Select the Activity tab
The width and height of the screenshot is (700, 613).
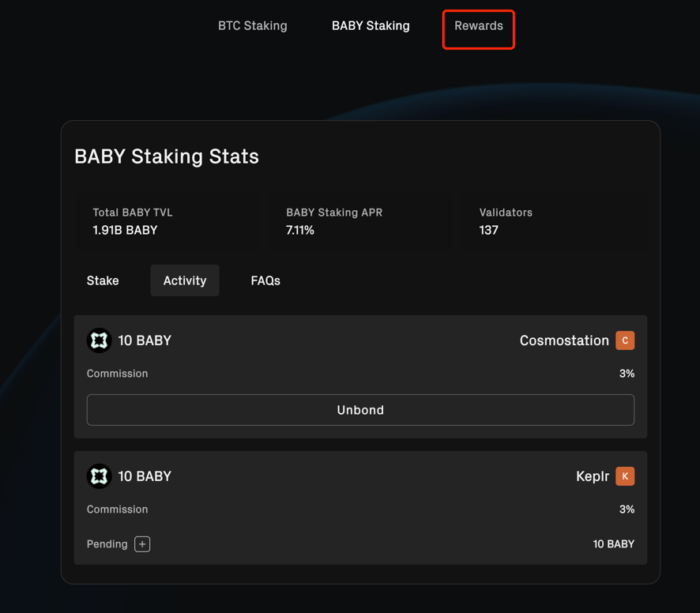pos(184,280)
